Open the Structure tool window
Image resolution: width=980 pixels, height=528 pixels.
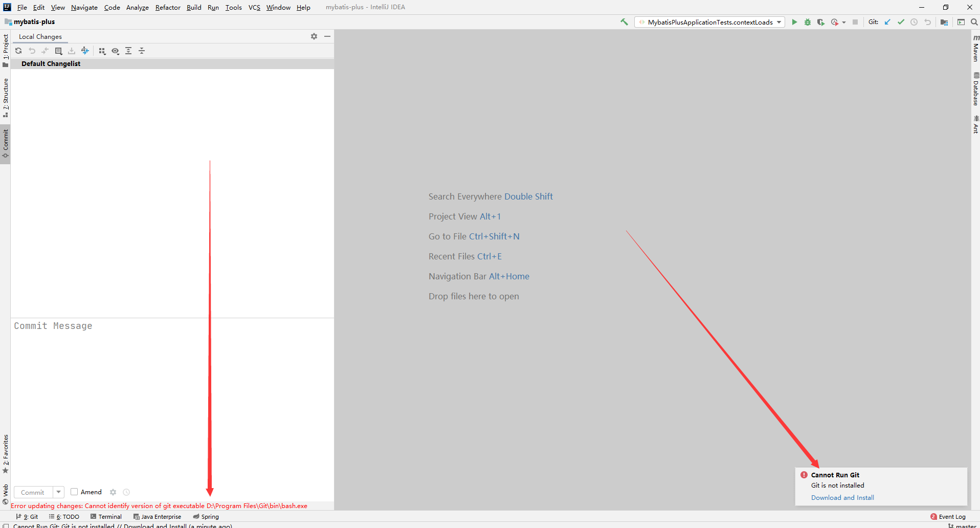6,97
